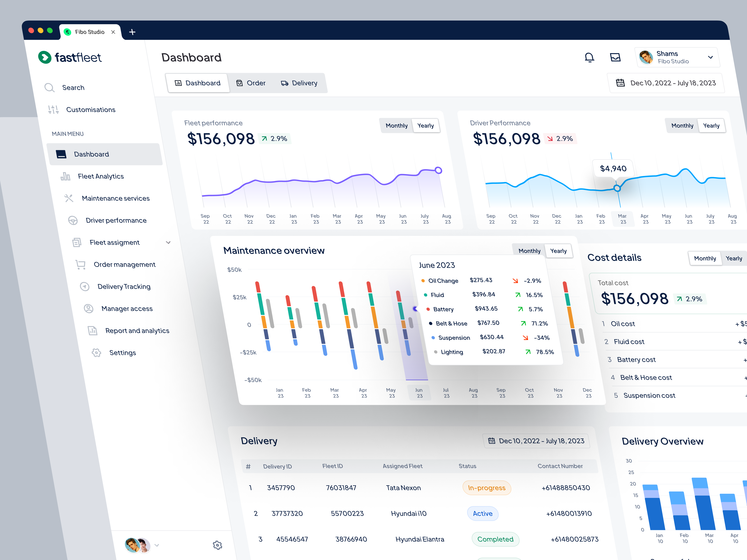Viewport: 747px width, 560px height.
Task: Expand the Fleet assigment submenu
Action: 168,242
